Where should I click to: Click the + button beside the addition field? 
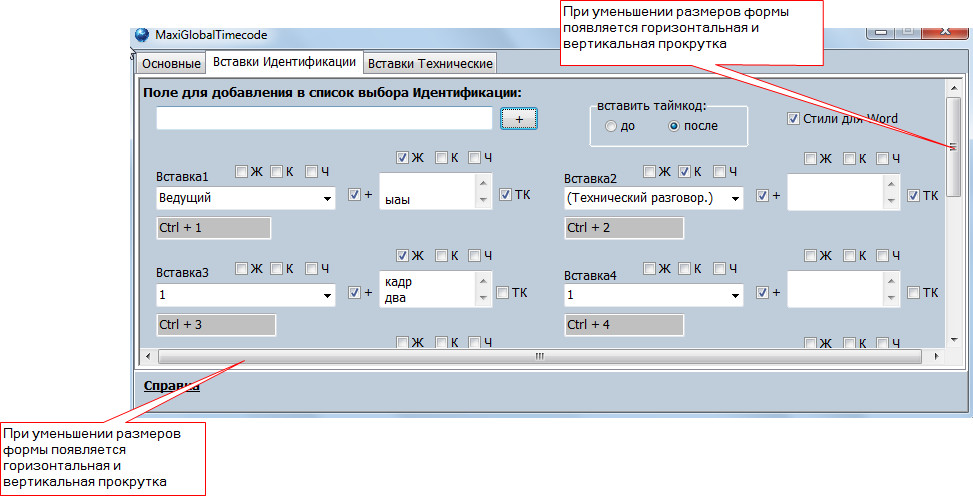click(x=519, y=119)
